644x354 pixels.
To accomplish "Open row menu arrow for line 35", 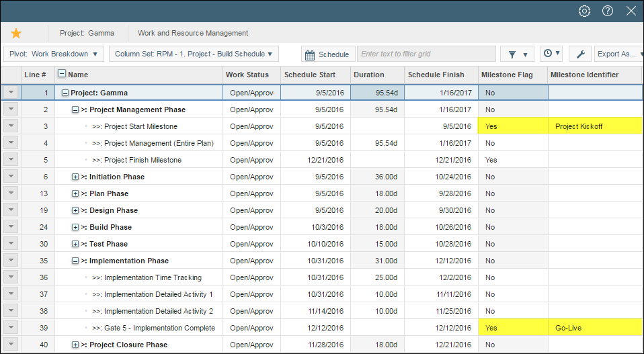I will [11, 261].
